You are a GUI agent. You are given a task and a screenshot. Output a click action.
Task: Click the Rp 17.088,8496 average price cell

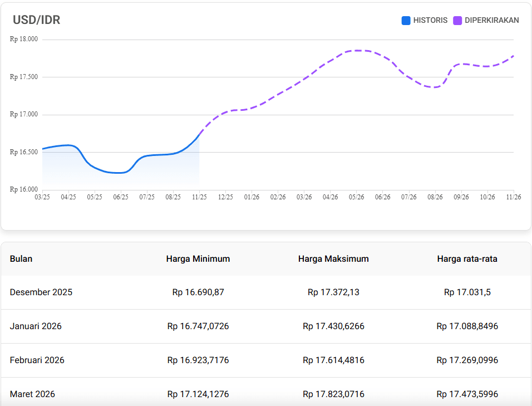point(467,326)
